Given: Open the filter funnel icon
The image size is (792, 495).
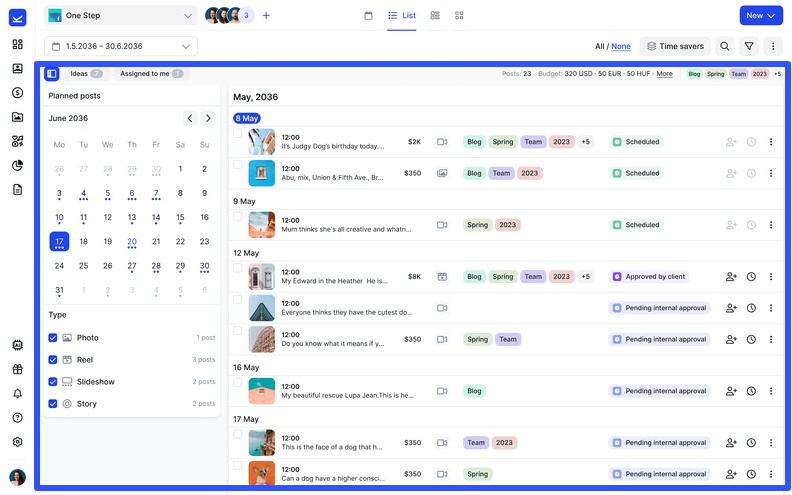Looking at the screenshot, I should click(749, 46).
